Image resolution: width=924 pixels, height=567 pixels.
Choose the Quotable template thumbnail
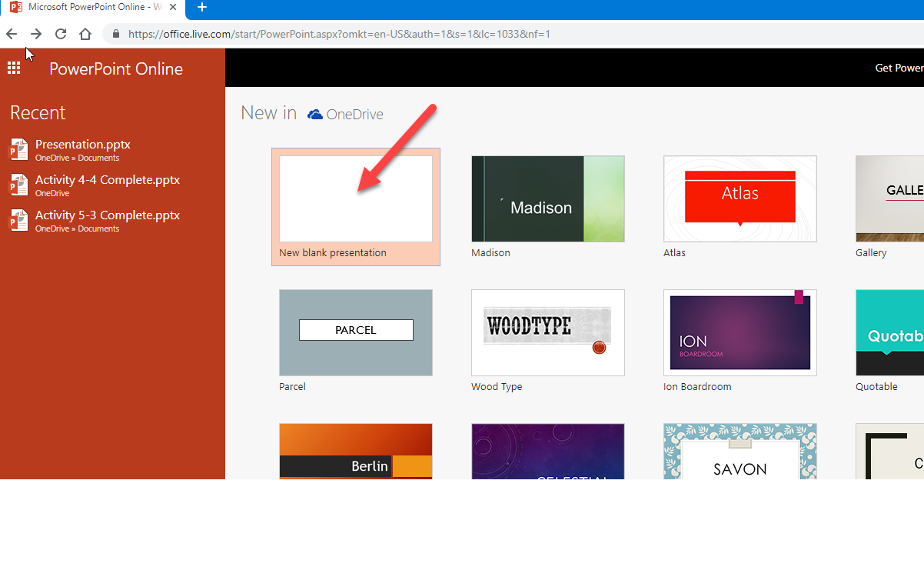click(889, 332)
